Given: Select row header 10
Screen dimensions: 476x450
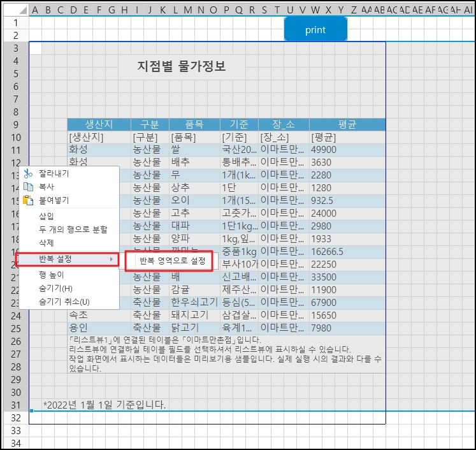Looking at the screenshot, I should click(16, 137).
